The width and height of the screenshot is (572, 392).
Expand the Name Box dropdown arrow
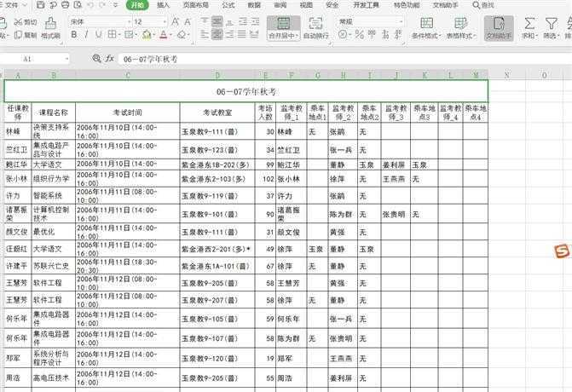pos(66,58)
